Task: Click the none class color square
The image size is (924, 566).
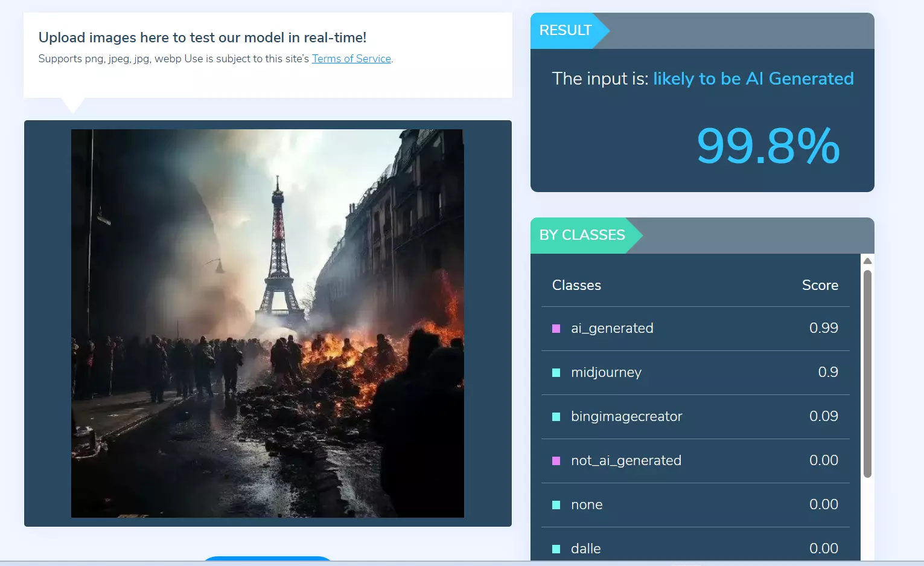Action: coord(556,505)
